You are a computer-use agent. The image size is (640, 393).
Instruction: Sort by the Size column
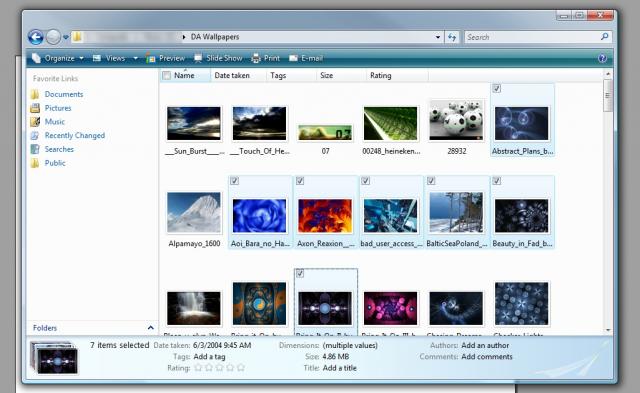click(x=327, y=75)
